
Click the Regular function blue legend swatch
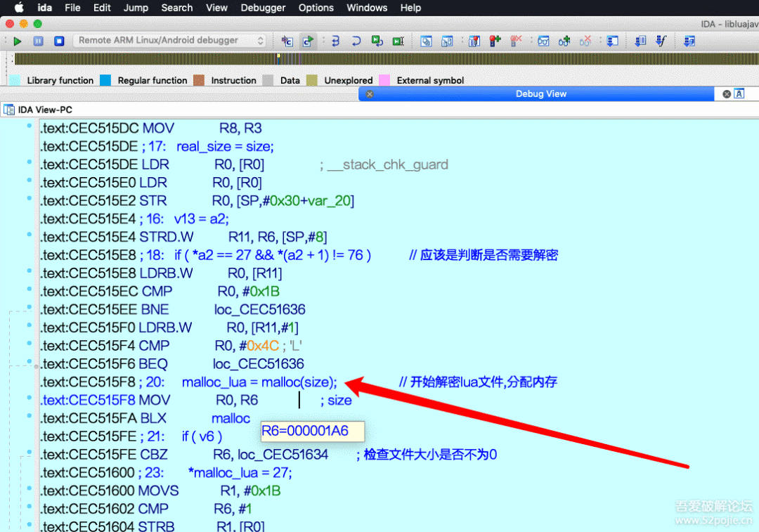click(106, 80)
